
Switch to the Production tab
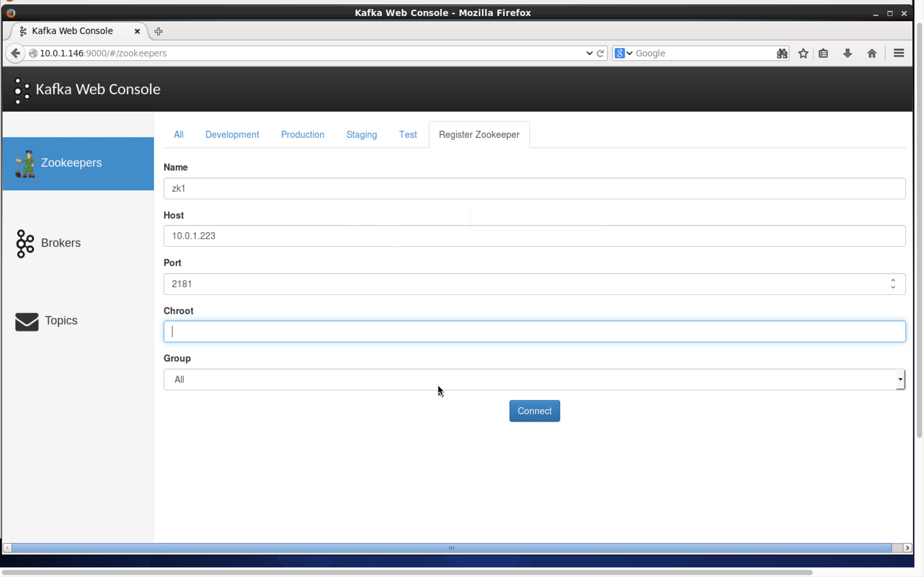tap(303, 134)
